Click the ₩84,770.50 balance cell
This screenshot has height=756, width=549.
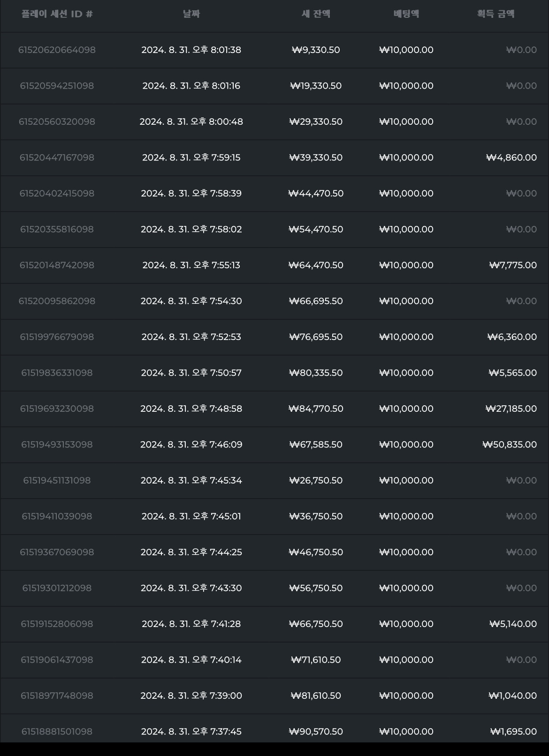tap(316, 409)
